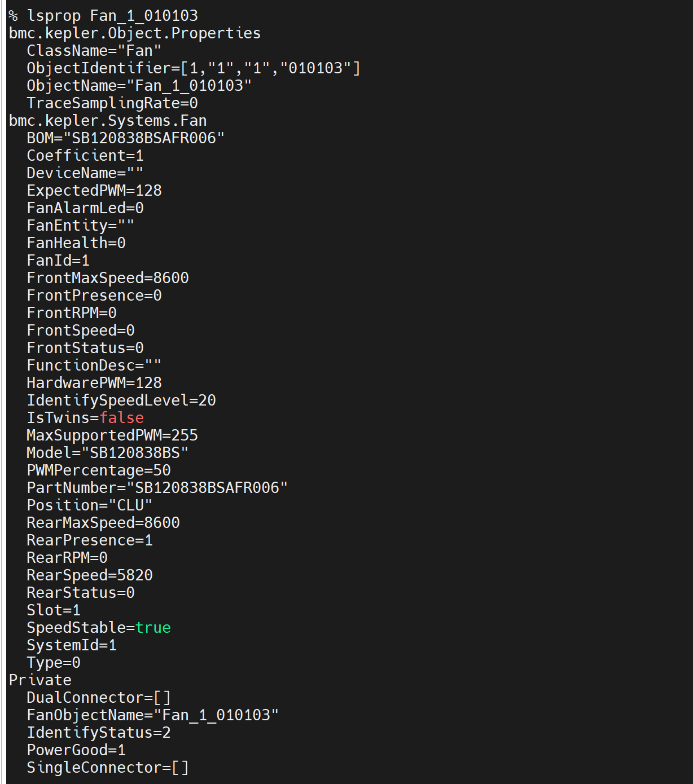Click the ObjectIdentifier property line

(193, 68)
